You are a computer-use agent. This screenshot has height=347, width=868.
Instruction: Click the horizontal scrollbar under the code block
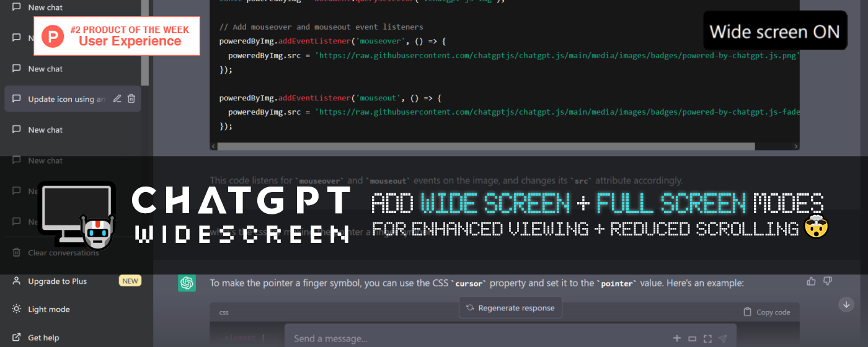484,147
